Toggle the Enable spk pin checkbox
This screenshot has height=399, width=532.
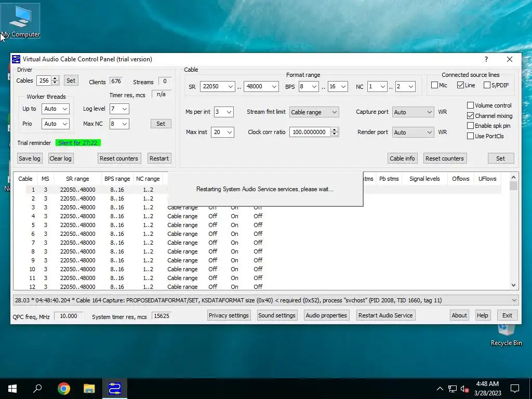pos(470,126)
